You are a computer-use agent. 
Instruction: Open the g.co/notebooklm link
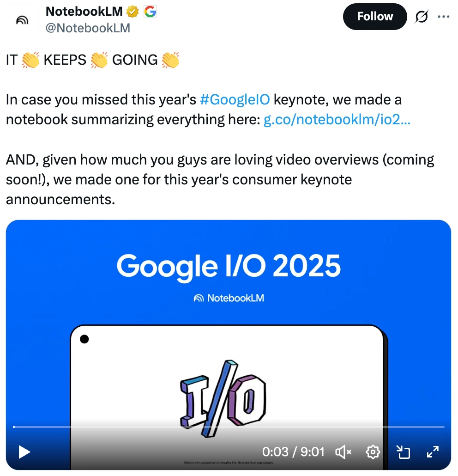pos(337,119)
